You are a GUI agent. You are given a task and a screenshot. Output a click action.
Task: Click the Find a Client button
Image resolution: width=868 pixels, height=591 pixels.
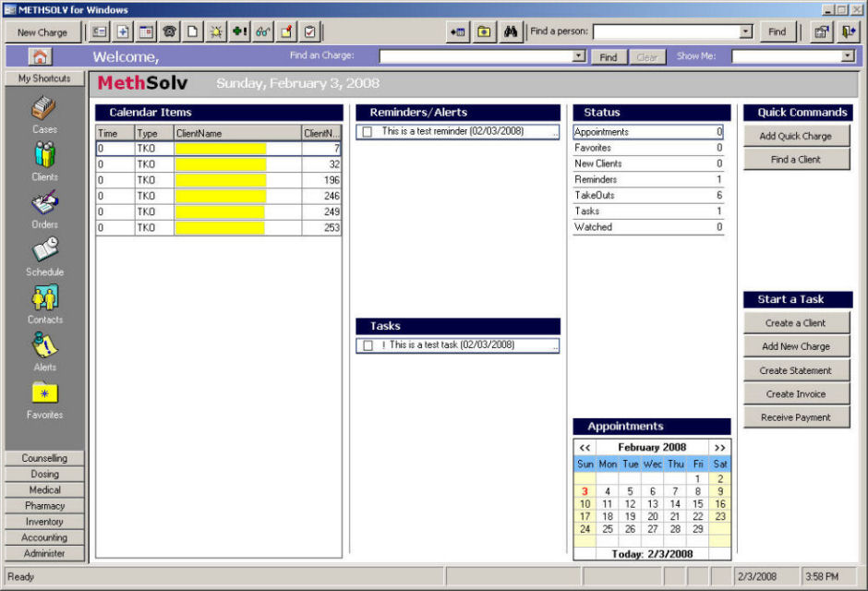[795, 160]
